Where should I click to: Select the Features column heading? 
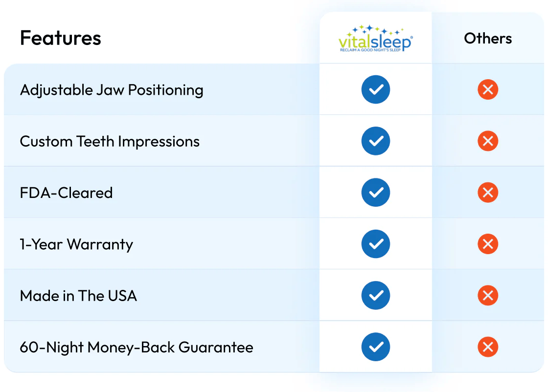point(60,38)
